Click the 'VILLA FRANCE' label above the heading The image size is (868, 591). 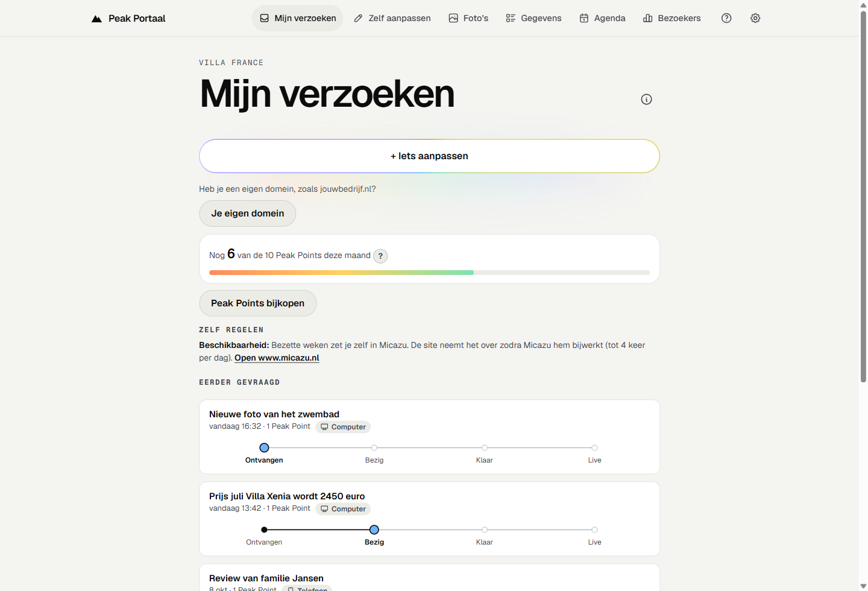(231, 63)
